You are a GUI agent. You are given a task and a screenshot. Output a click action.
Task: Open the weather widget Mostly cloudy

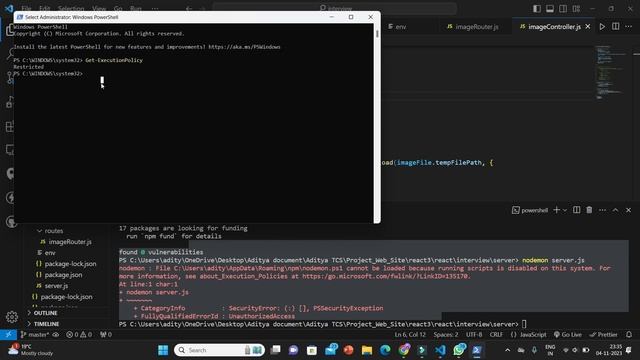pos(31,350)
